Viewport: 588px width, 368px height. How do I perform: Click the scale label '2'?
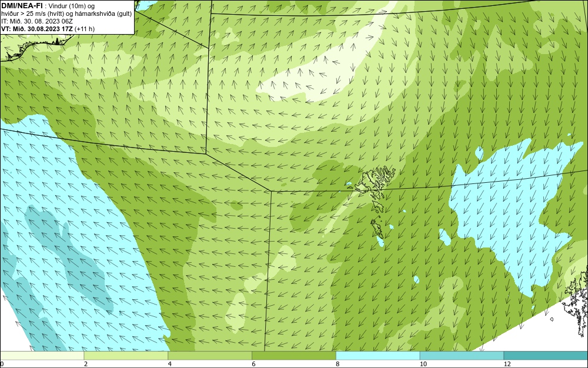[x=86, y=364]
